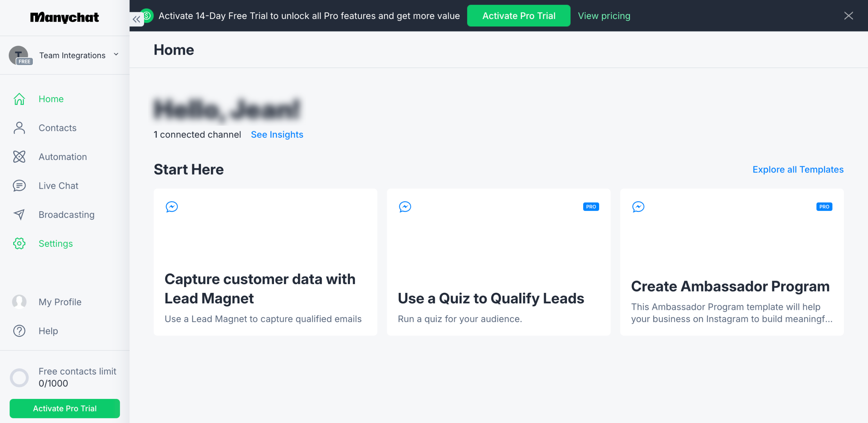Click the Broadcasting paper plane icon

[x=19, y=215]
